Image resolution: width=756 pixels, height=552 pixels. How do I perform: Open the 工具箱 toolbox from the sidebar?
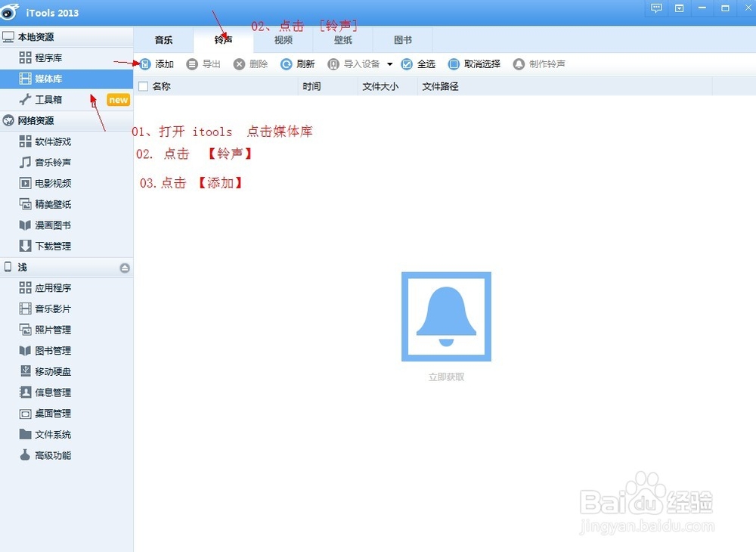pos(47,99)
